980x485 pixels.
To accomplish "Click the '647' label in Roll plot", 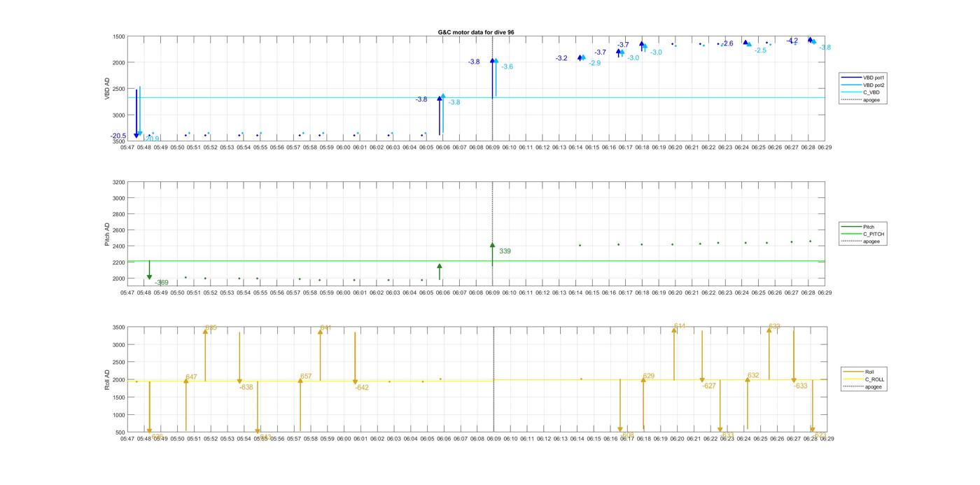I will 191,377.
